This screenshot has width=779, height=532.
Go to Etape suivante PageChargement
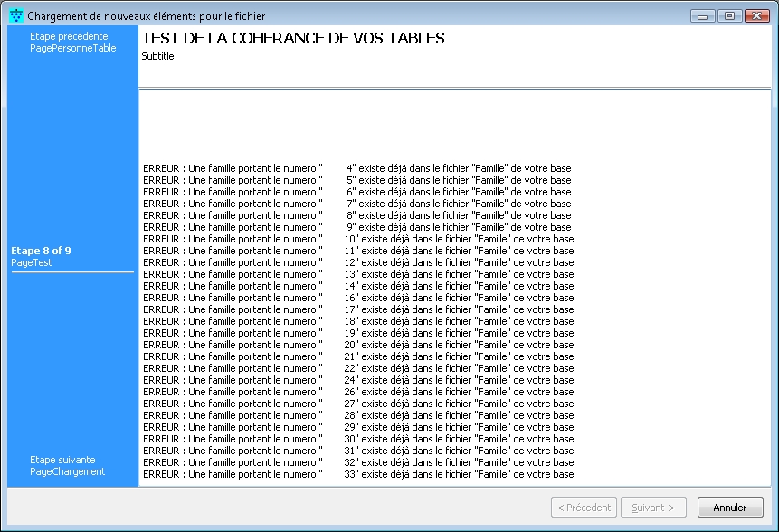(x=67, y=466)
